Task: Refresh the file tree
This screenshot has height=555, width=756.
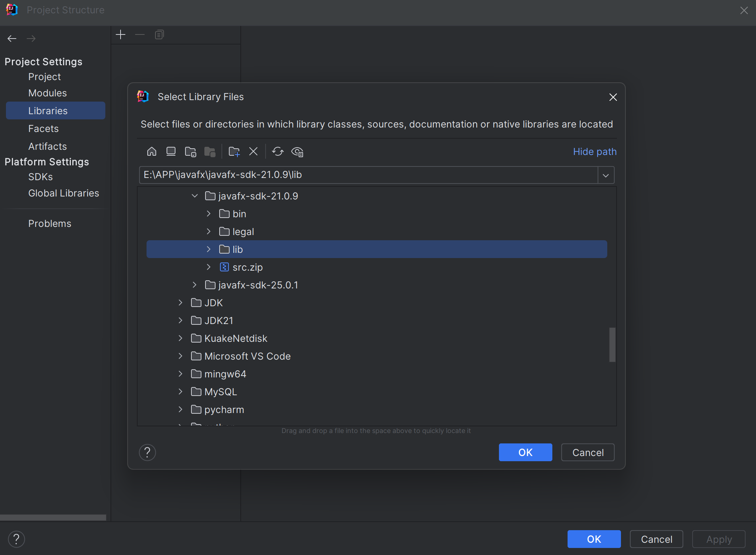Action: [278, 152]
